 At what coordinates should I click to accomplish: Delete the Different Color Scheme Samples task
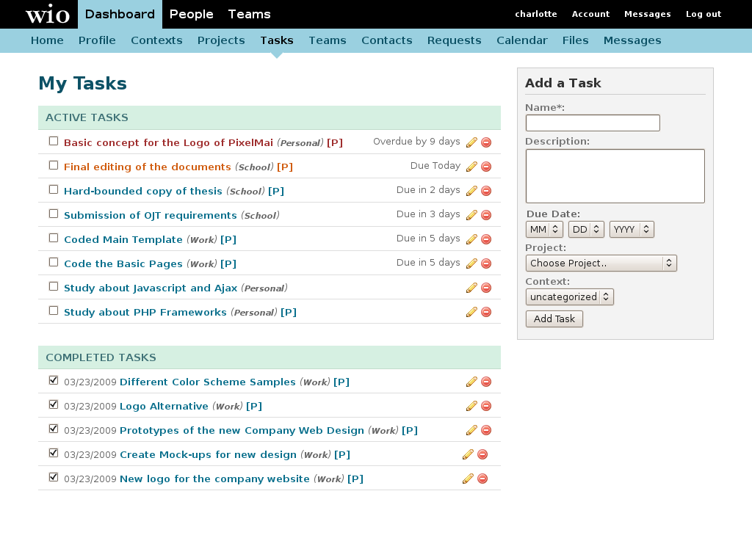[x=486, y=382]
